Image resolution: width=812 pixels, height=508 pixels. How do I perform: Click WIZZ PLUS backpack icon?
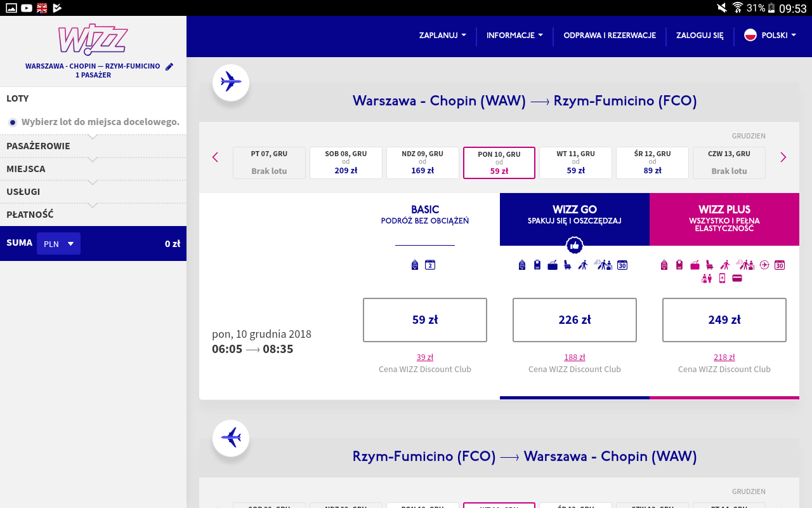point(664,265)
